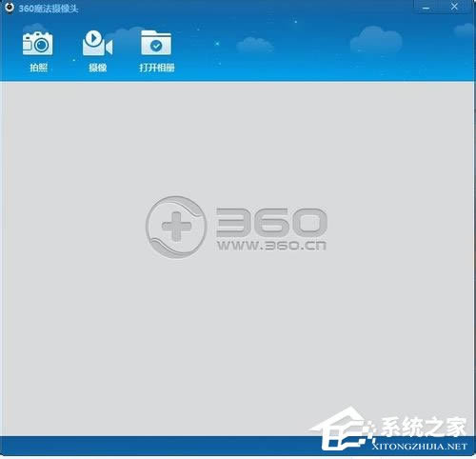Click the 打开相册 text label
Viewport: 476px width, 459px height.
[x=157, y=68]
